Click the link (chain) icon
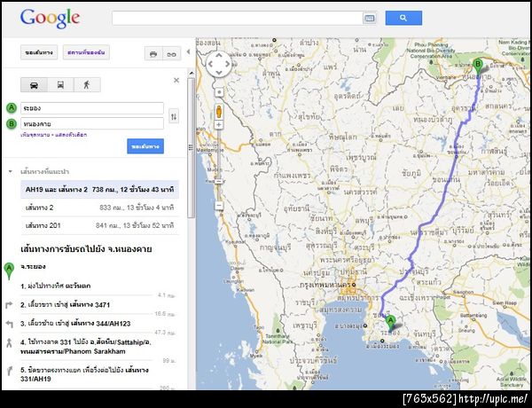The image size is (532, 408). [x=172, y=54]
